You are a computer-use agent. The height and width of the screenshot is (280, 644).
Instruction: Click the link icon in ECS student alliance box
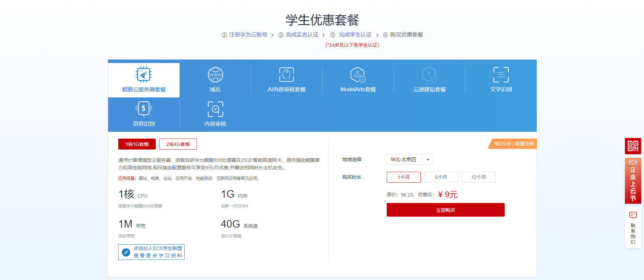click(126, 252)
